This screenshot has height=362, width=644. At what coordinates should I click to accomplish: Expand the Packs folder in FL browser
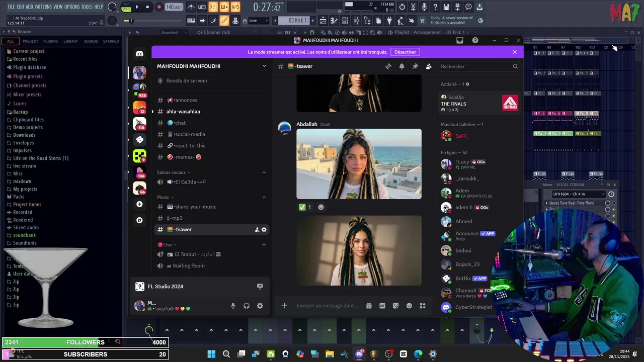point(19,197)
